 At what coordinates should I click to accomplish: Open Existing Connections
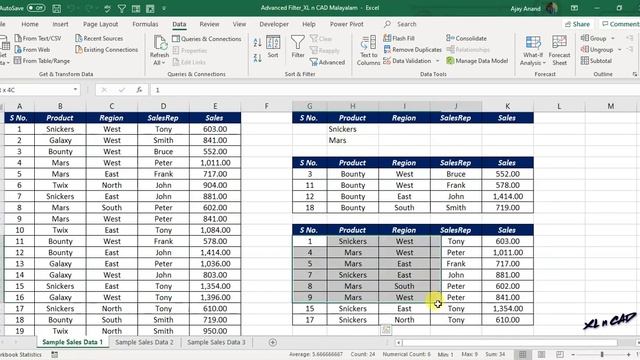tap(107, 49)
